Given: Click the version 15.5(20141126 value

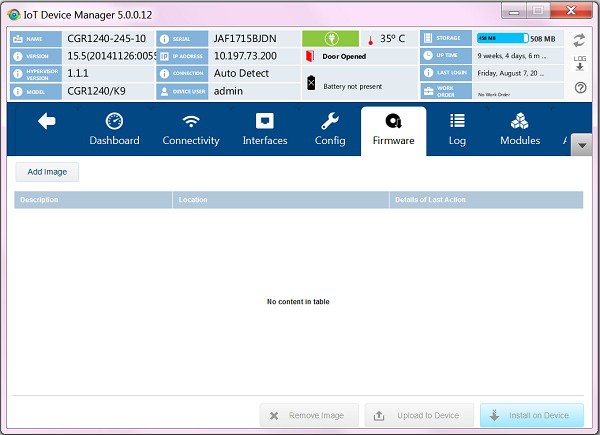Looking at the screenshot, I should point(112,56).
